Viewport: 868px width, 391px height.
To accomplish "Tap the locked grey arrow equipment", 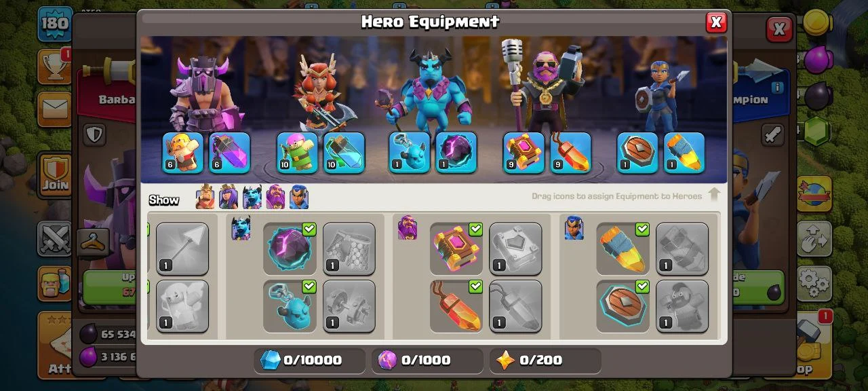I will coord(182,248).
